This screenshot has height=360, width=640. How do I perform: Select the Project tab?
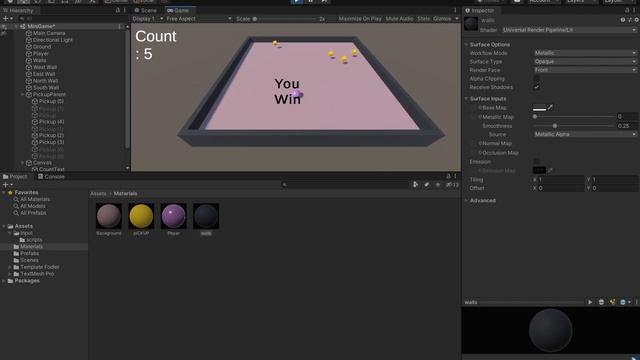[x=15, y=176]
